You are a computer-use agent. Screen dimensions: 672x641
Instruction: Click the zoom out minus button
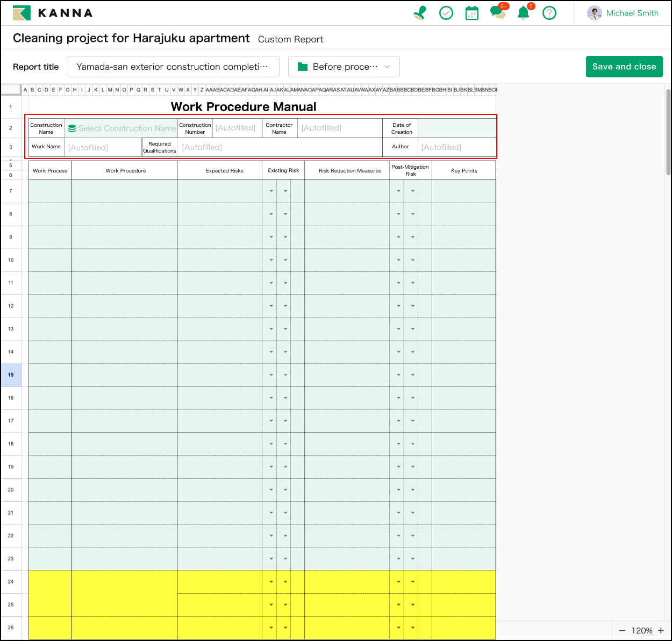click(x=622, y=631)
